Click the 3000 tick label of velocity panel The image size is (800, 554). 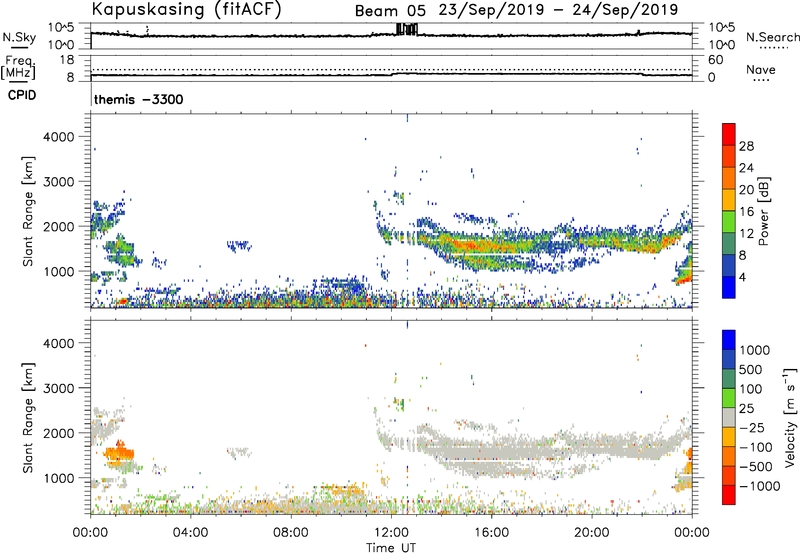58,388
